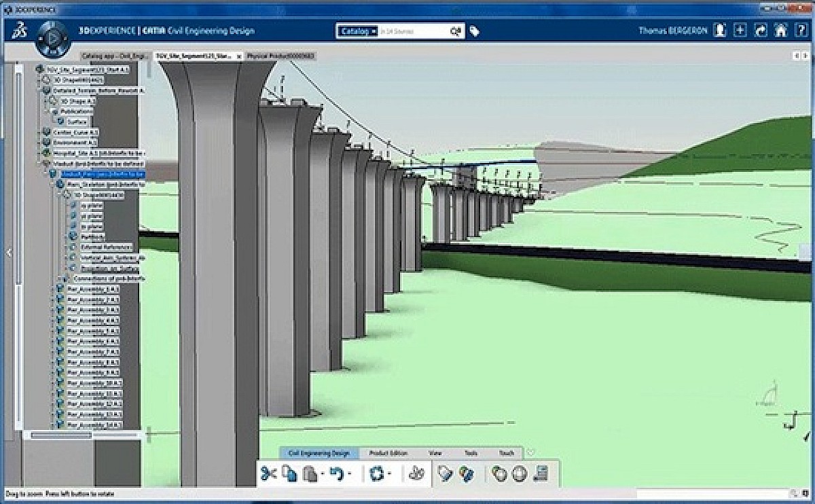Select the Connections tree node

click(108, 278)
